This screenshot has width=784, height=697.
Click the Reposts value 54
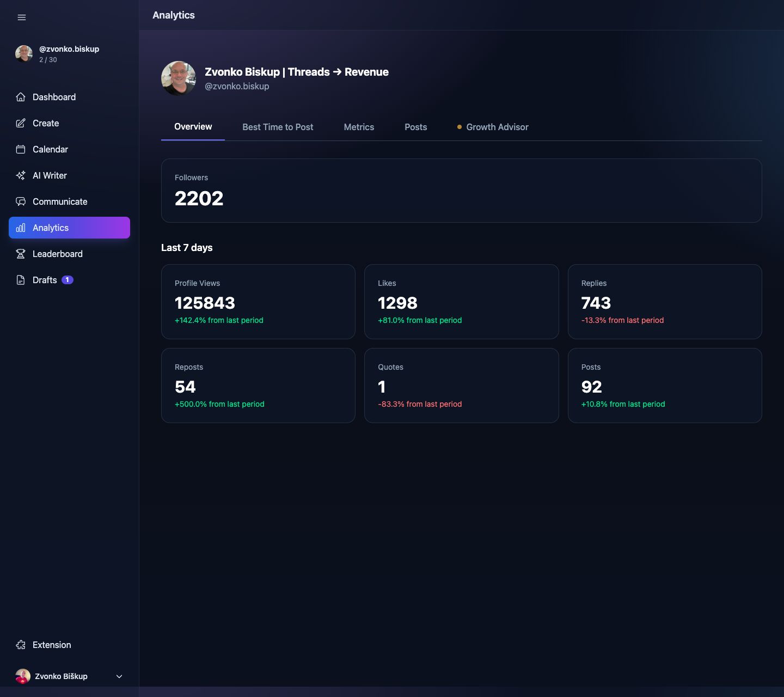coord(185,387)
